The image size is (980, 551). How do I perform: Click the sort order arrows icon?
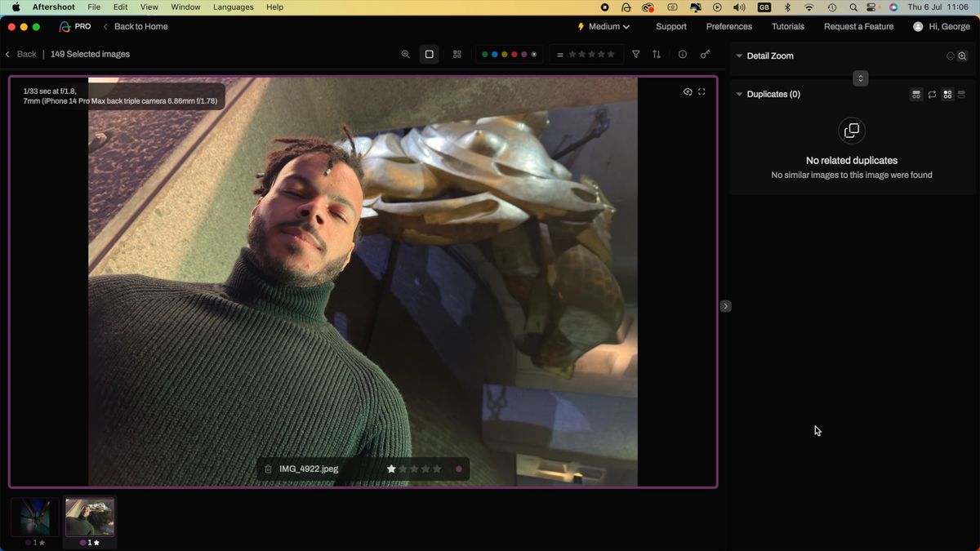tap(657, 54)
